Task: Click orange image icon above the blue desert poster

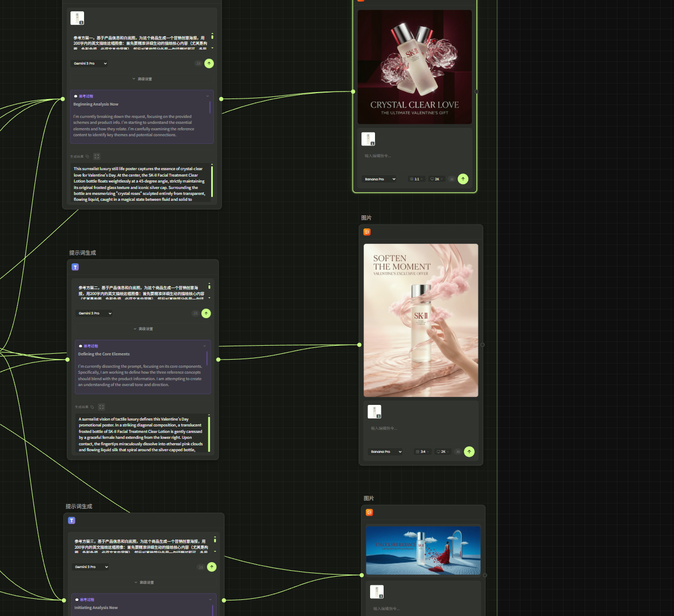Action: pos(369,513)
